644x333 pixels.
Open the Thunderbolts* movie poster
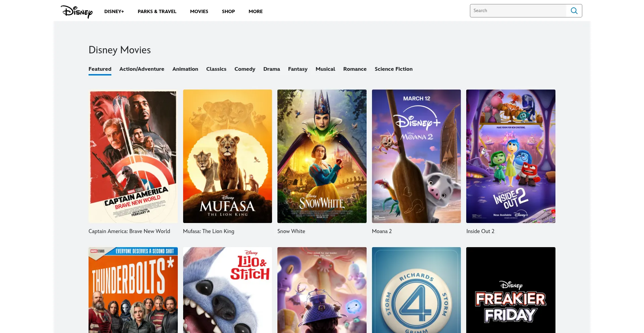(x=133, y=290)
